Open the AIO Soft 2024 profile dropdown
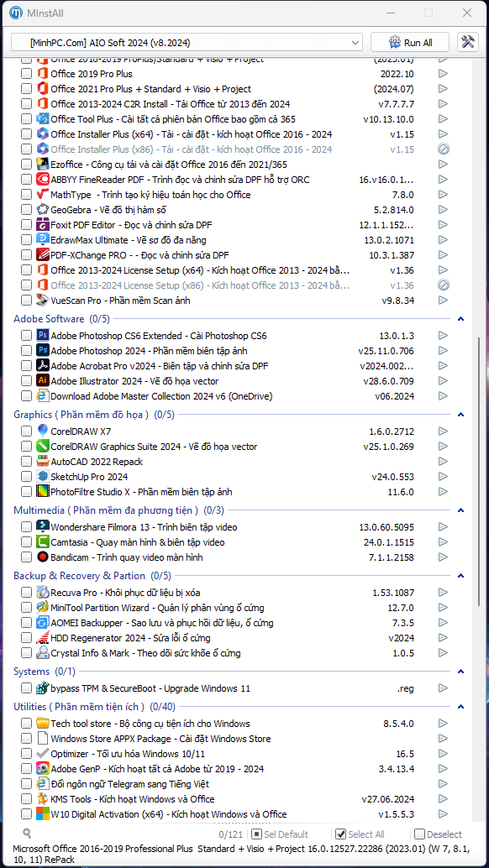 pos(187,42)
